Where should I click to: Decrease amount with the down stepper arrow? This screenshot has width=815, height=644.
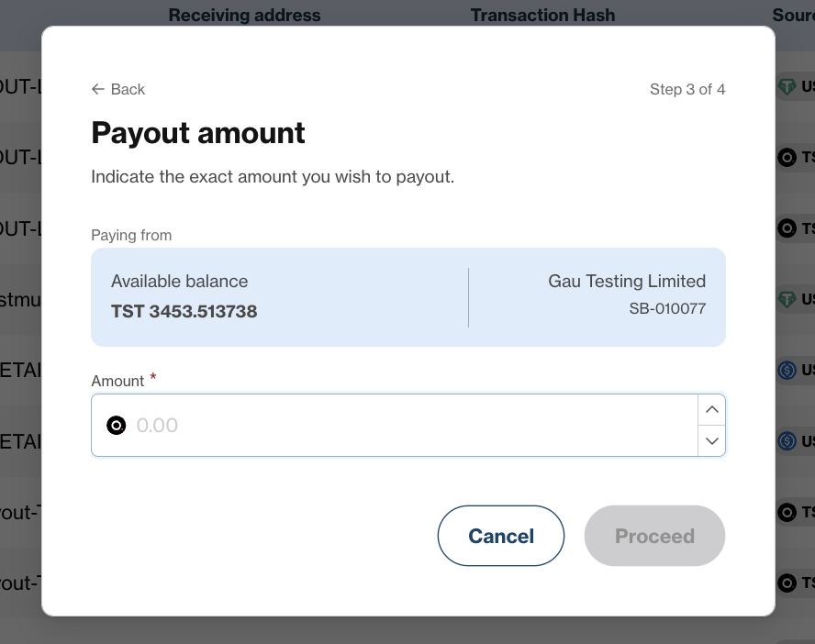point(711,441)
